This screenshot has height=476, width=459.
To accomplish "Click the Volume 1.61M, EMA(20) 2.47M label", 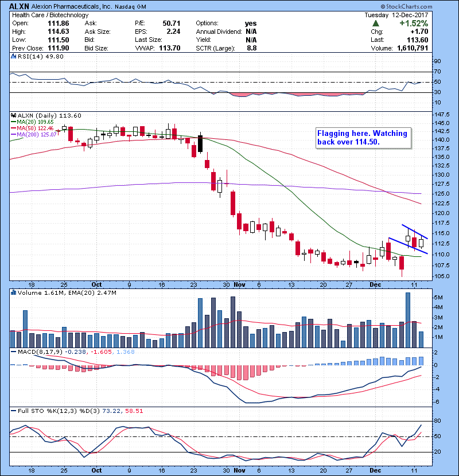I will pyautogui.click(x=67, y=293).
